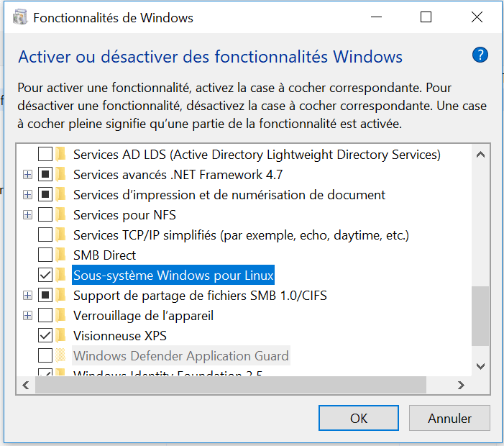Click folder icon next to Verrouillage de l'appareil

point(62,315)
